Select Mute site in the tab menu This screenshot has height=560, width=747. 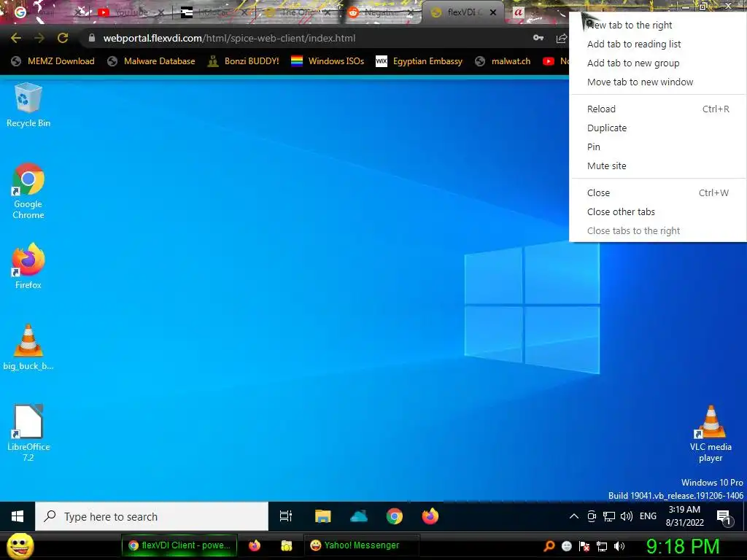click(658, 166)
